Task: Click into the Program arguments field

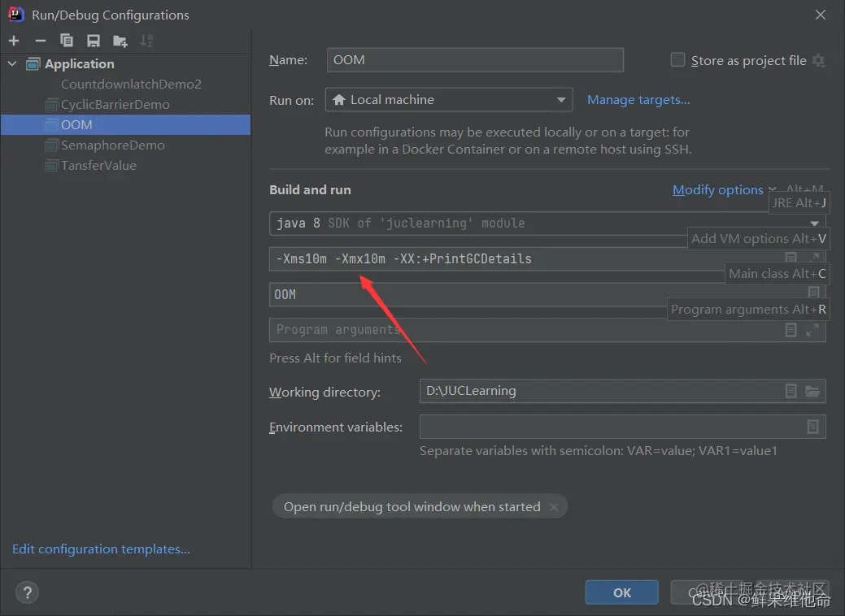Action: coord(521,330)
